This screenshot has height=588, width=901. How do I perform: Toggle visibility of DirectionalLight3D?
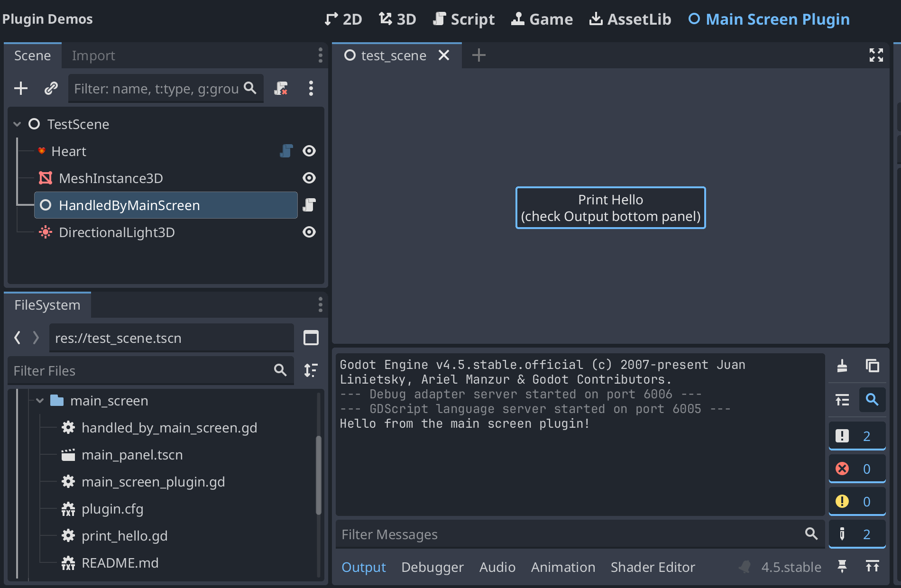click(309, 232)
